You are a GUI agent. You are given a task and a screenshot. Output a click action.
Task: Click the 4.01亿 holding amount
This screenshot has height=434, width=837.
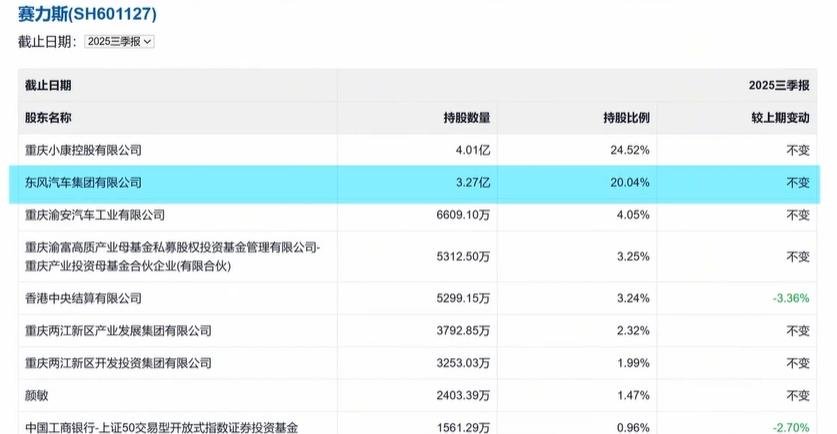[x=472, y=151]
